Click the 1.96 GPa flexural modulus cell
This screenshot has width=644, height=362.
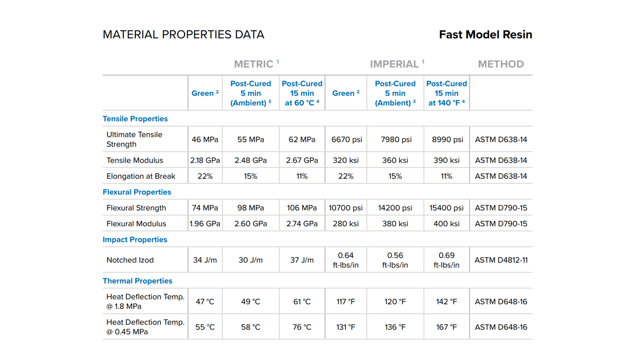tap(205, 224)
